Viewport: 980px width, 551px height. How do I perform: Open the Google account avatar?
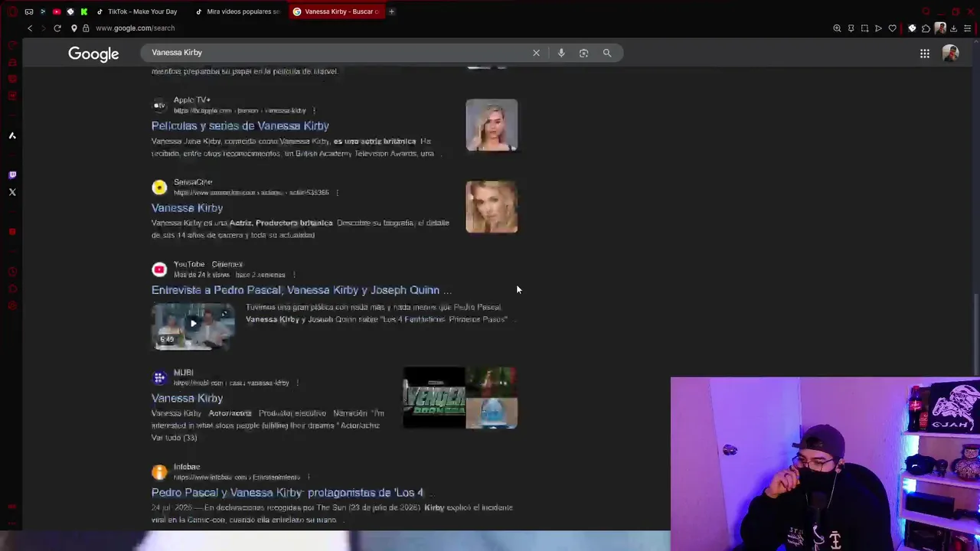point(950,54)
